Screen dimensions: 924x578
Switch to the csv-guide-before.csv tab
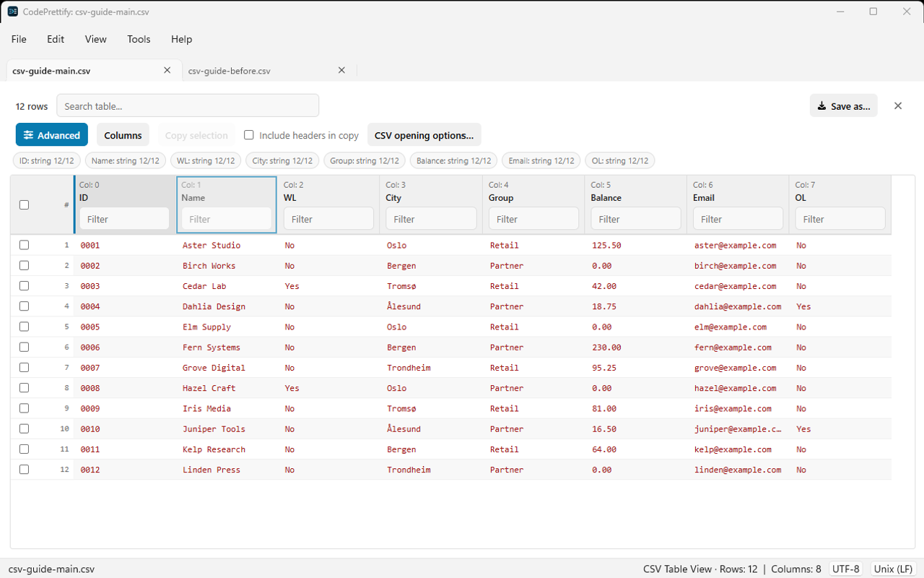230,71
